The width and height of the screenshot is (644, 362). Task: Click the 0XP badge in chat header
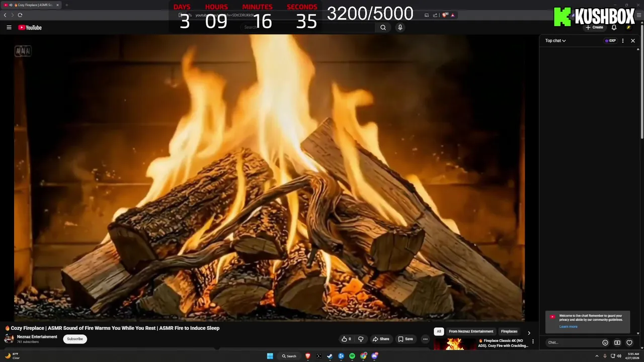pos(610,41)
